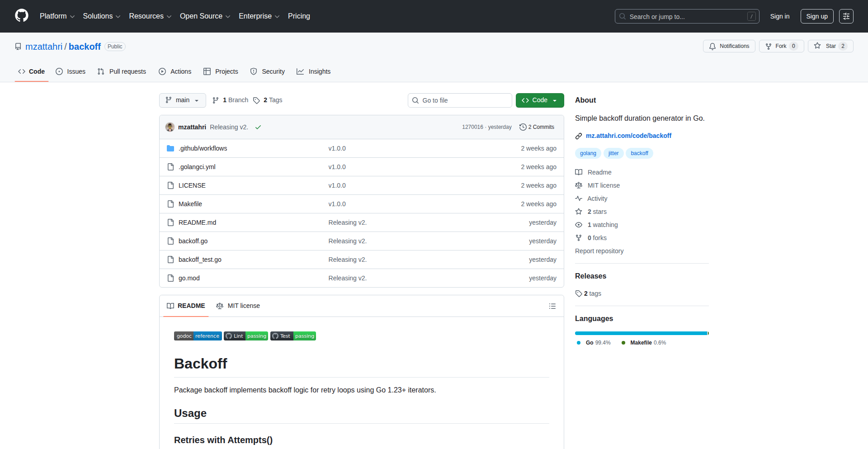Open the mz.attahri.com/code/backoff link
Image resolution: width=868 pixels, height=449 pixels.
click(628, 136)
